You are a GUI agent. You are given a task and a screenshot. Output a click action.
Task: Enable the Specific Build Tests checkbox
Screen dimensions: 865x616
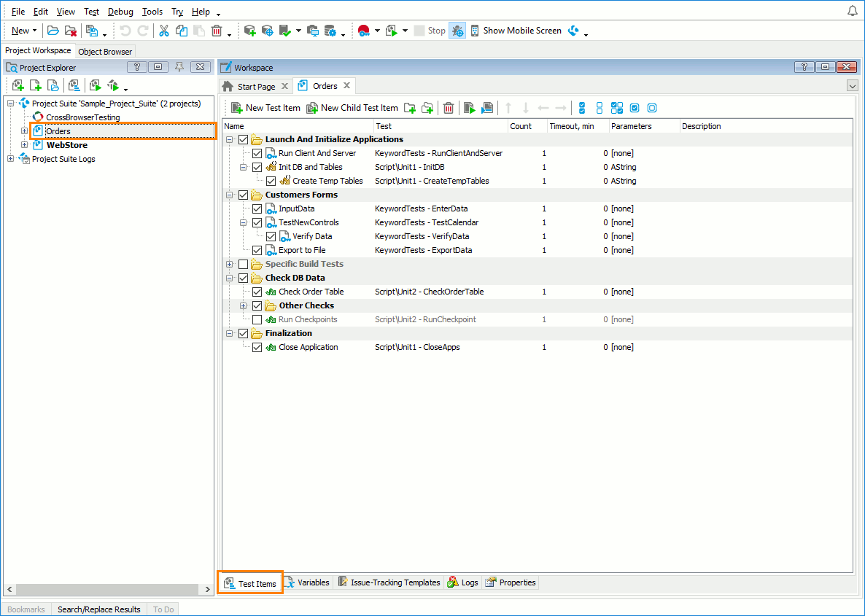coord(244,264)
